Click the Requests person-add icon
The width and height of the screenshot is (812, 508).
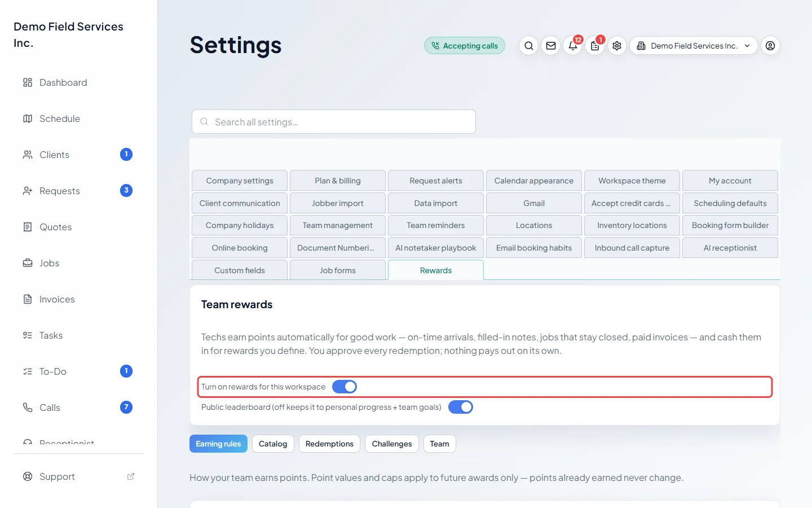click(x=28, y=191)
